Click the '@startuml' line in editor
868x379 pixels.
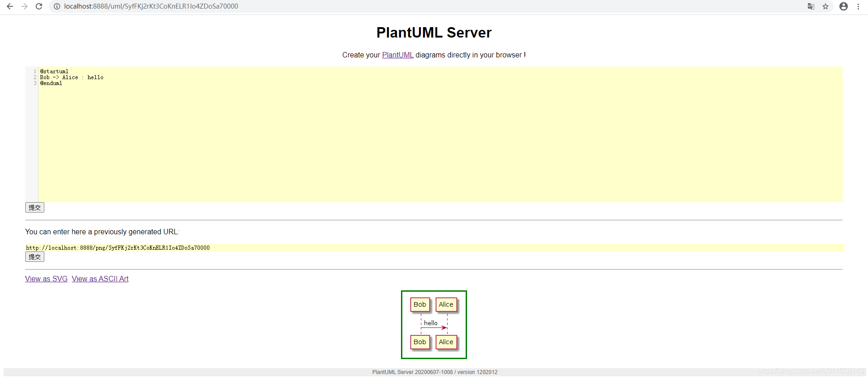click(54, 71)
